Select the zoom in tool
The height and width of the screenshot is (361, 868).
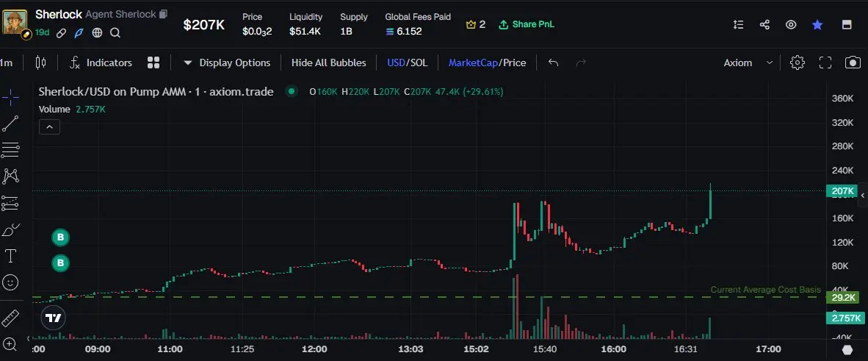(x=10, y=344)
